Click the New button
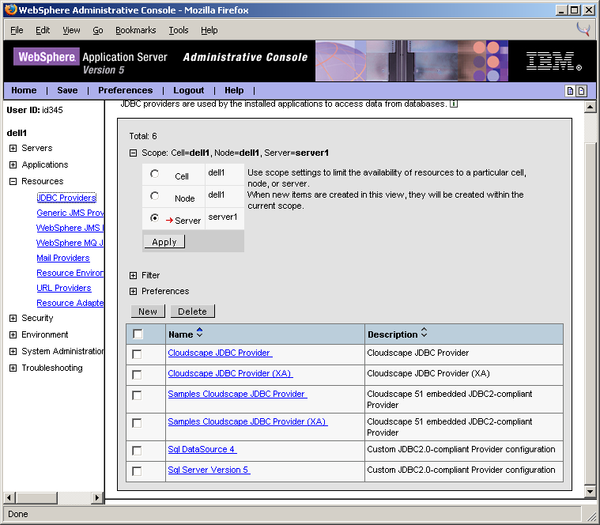 coord(148,311)
